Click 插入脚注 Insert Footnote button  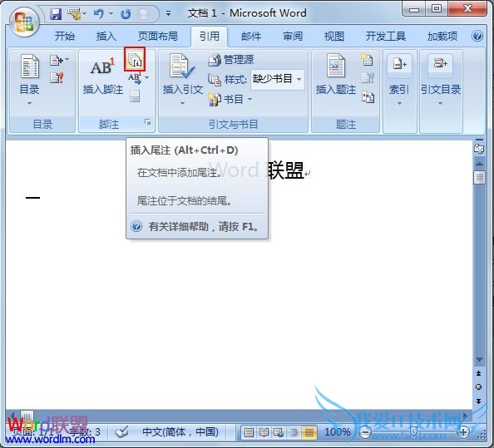[102, 76]
